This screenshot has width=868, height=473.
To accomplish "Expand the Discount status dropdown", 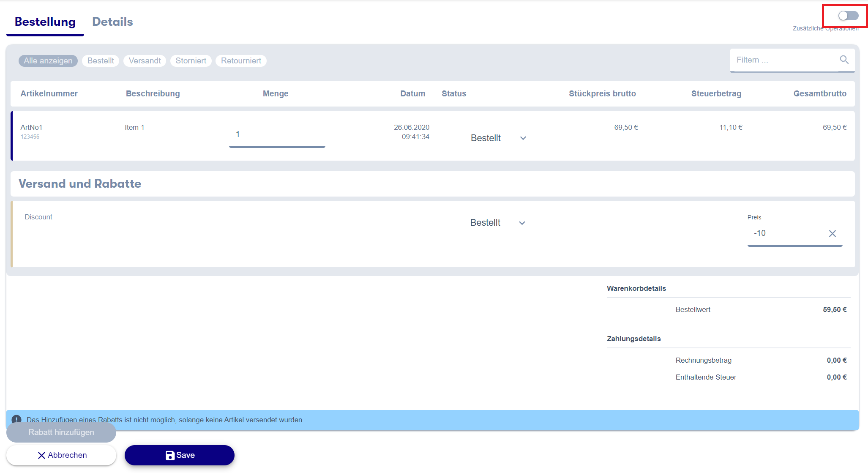I will click(497, 223).
